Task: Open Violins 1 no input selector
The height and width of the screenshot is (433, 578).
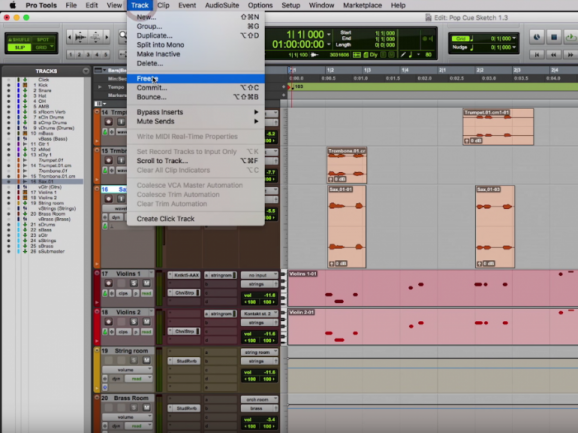Action: coord(259,275)
